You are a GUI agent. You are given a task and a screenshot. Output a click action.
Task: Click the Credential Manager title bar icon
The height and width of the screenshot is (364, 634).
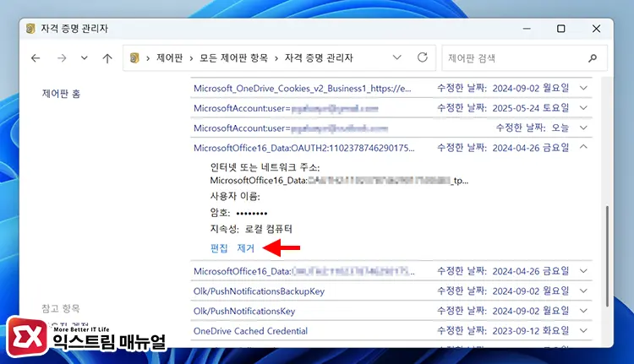30,29
